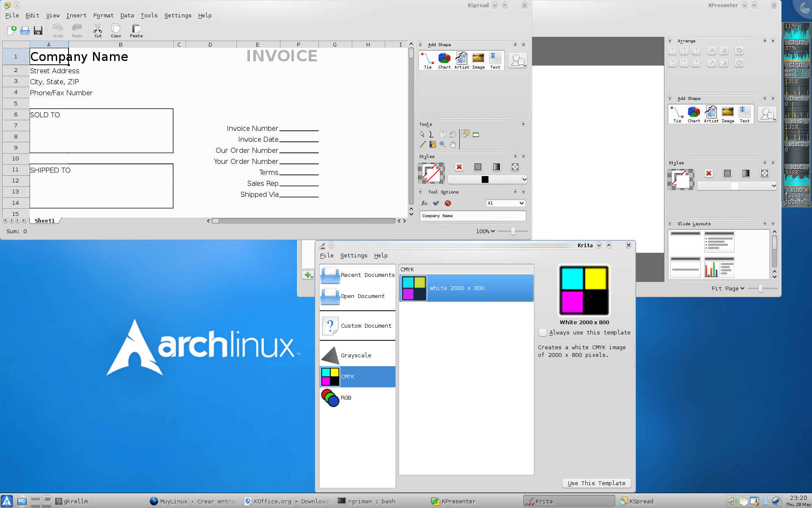812x508 pixels.
Task: Click the black border color swatch in Styles
Action: click(484, 179)
